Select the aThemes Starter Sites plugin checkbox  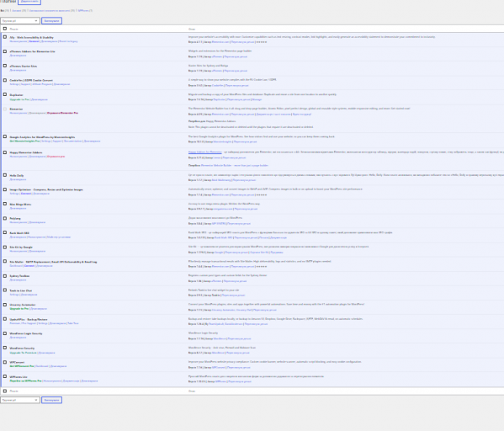[x=5, y=66]
